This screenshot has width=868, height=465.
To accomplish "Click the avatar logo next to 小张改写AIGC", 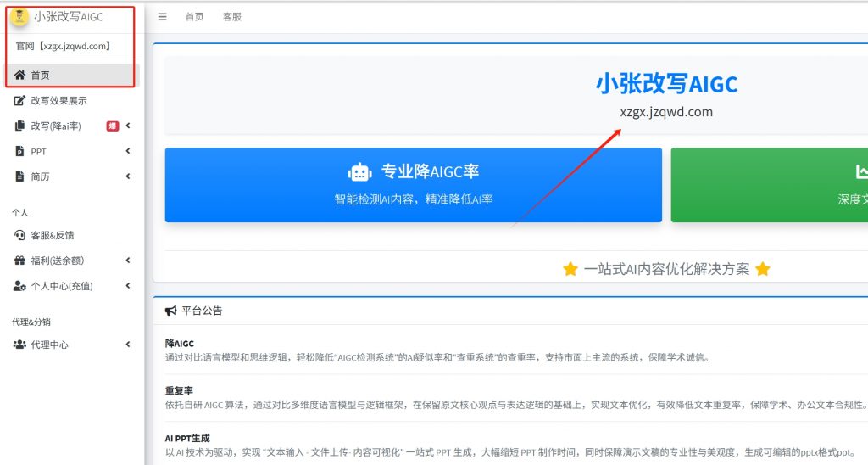I will [x=19, y=16].
